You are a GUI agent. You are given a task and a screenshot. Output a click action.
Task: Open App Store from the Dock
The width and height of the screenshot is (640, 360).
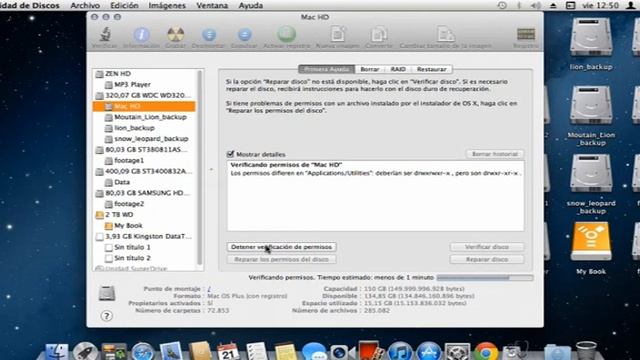click(429, 351)
